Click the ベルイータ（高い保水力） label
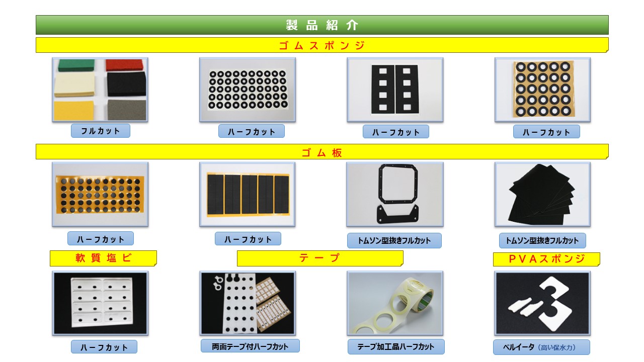 [541, 347]
